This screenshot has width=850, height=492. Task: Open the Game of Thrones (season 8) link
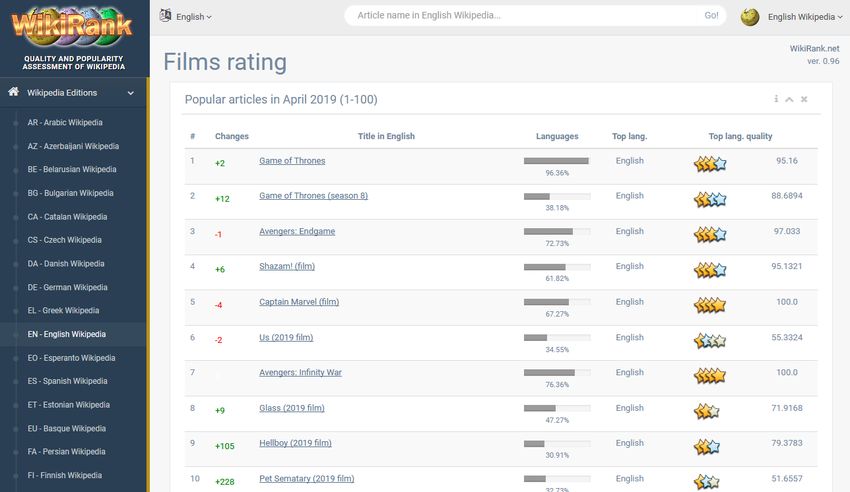313,196
